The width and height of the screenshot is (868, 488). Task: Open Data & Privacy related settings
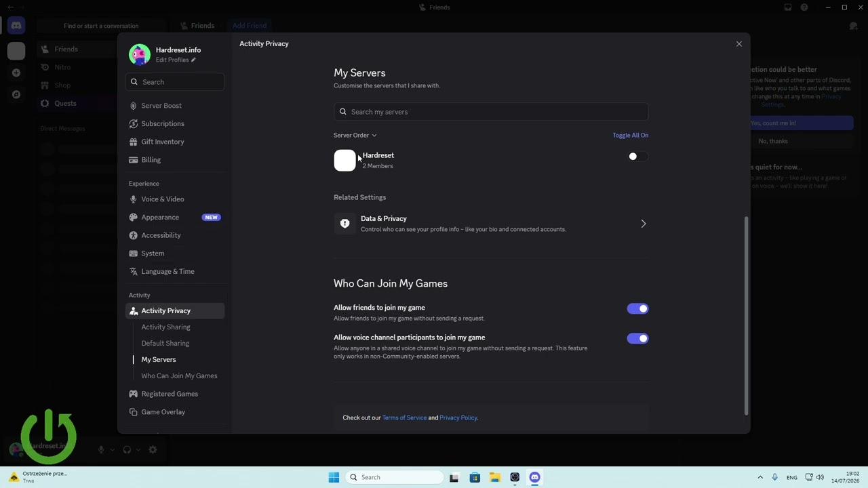click(x=491, y=224)
